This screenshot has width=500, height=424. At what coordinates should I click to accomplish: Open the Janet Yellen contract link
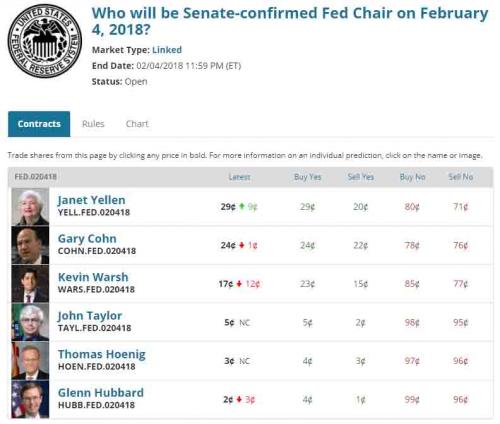coord(92,200)
